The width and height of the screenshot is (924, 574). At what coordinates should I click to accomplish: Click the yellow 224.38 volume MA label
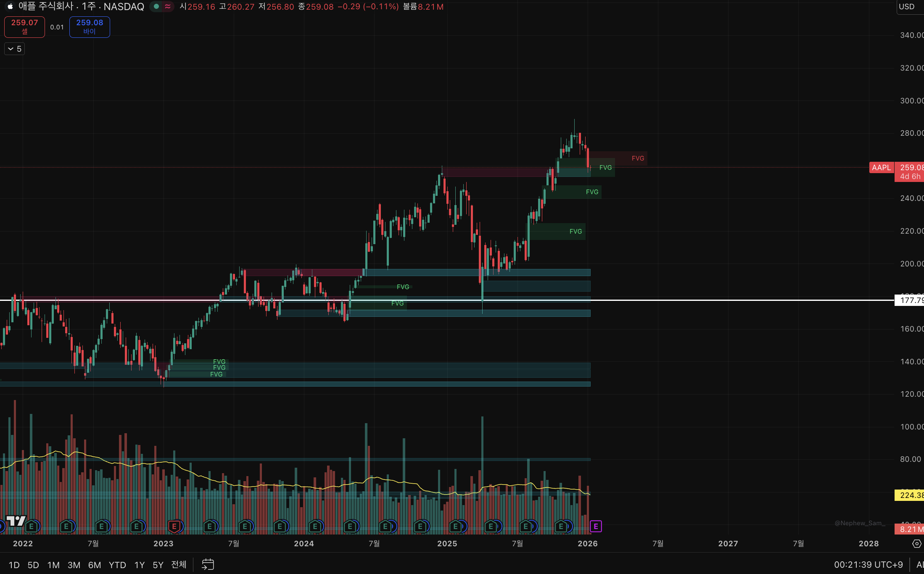point(910,495)
